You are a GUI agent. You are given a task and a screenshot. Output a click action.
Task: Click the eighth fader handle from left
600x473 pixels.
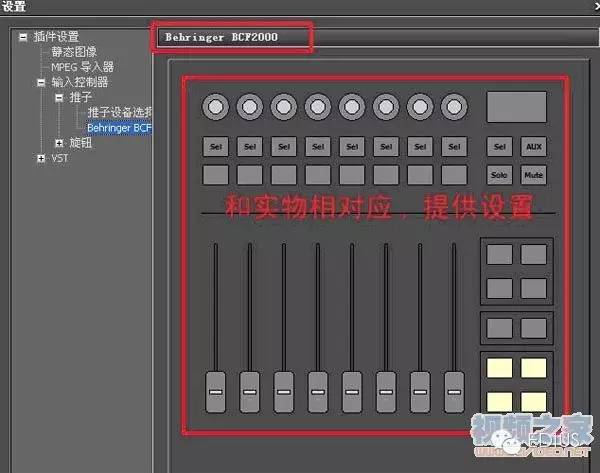pyautogui.click(x=454, y=392)
